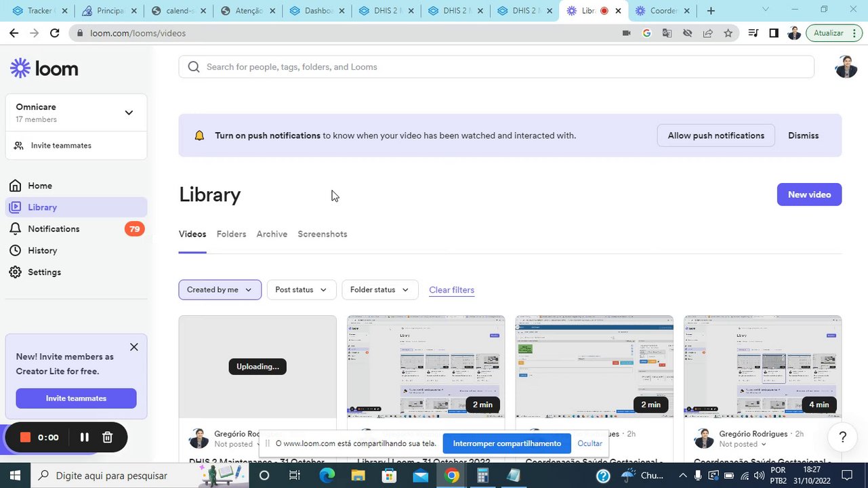This screenshot has height=488, width=868.
Task: Close the Invite members promo card
Action: 134,347
